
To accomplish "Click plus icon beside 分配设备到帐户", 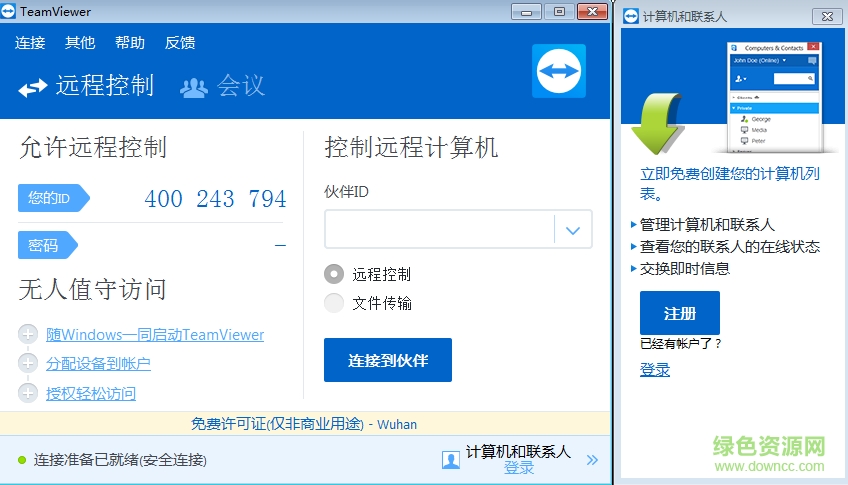I will [28, 363].
